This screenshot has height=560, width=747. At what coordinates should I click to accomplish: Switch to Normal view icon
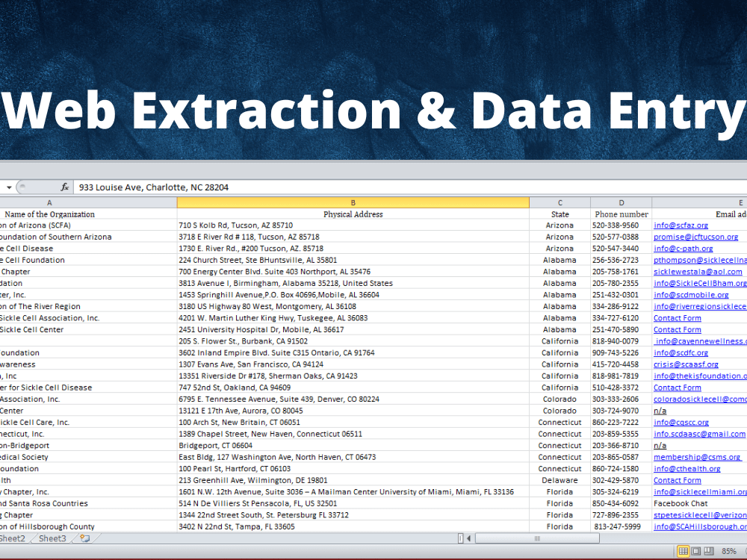(684, 551)
